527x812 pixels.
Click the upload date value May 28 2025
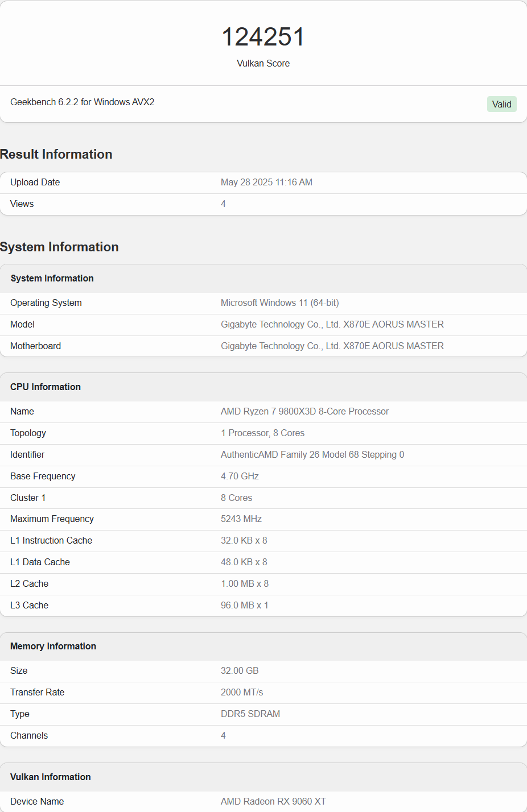tap(266, 183)
